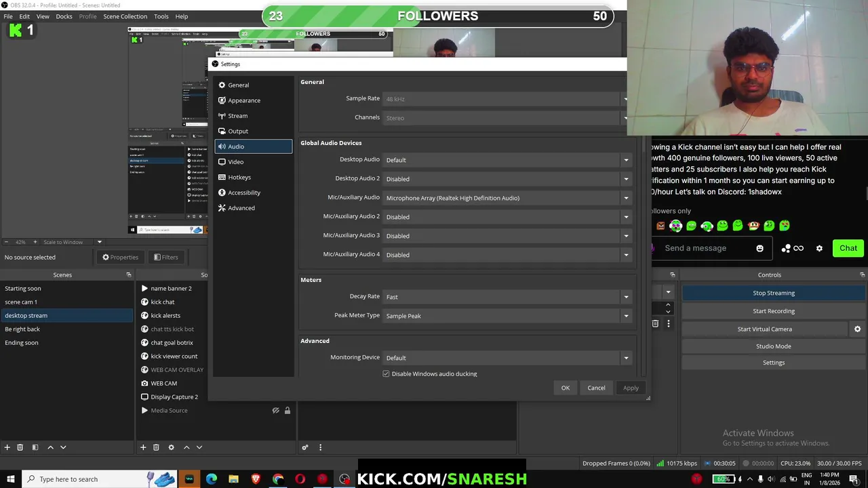
Task: Click Cancel in Settings dialog
Action: coord(597,388)
